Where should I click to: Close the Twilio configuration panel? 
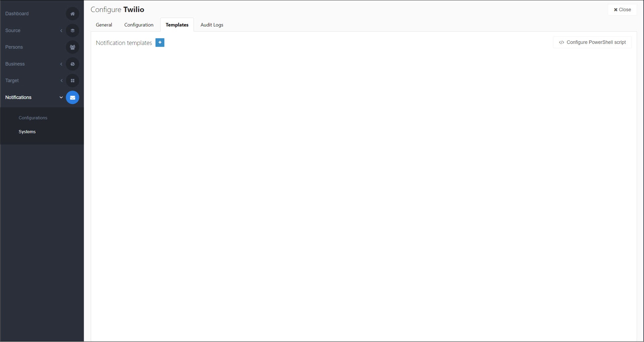tap(623, 10)
